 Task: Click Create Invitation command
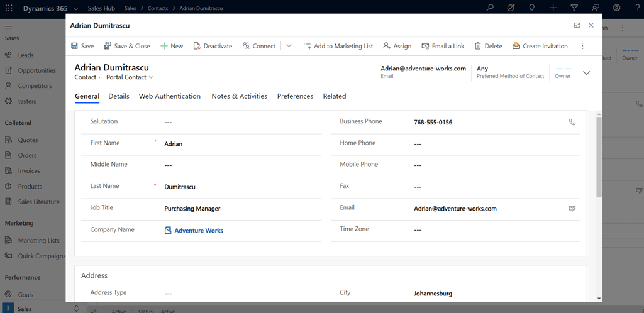tap(540, 46)
